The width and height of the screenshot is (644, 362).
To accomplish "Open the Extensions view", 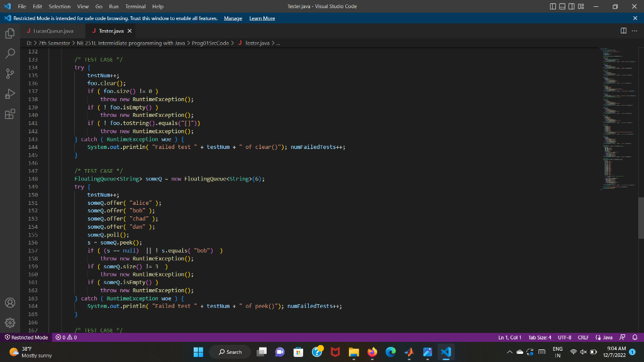I will [9, 113].
